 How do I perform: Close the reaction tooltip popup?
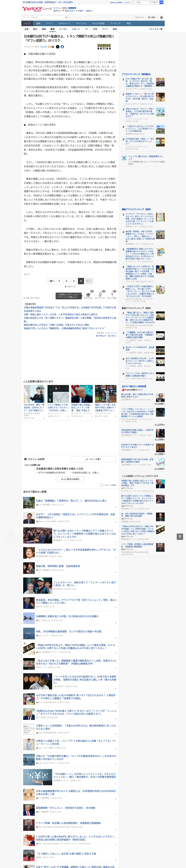(x=80, y=294)
